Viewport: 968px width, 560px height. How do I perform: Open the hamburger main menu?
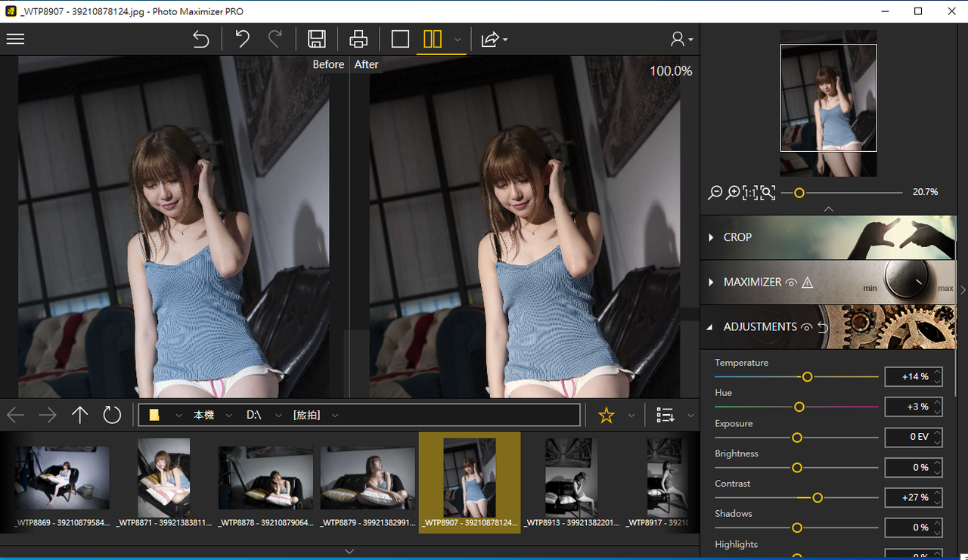[15, 39]
